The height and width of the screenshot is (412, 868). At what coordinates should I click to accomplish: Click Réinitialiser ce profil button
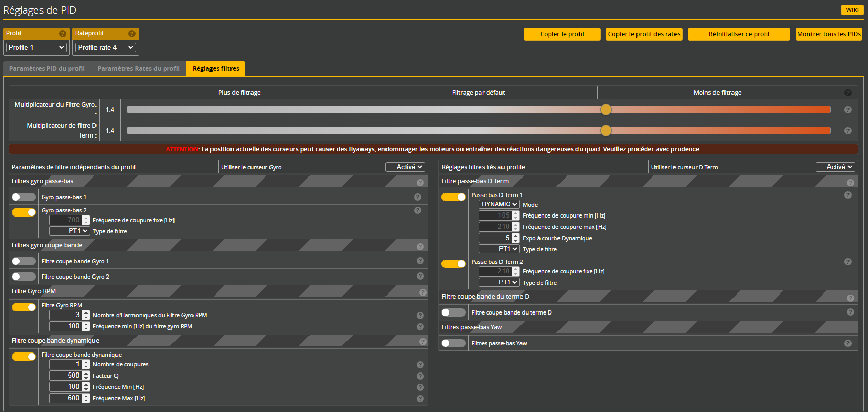[x=739, y=34]
